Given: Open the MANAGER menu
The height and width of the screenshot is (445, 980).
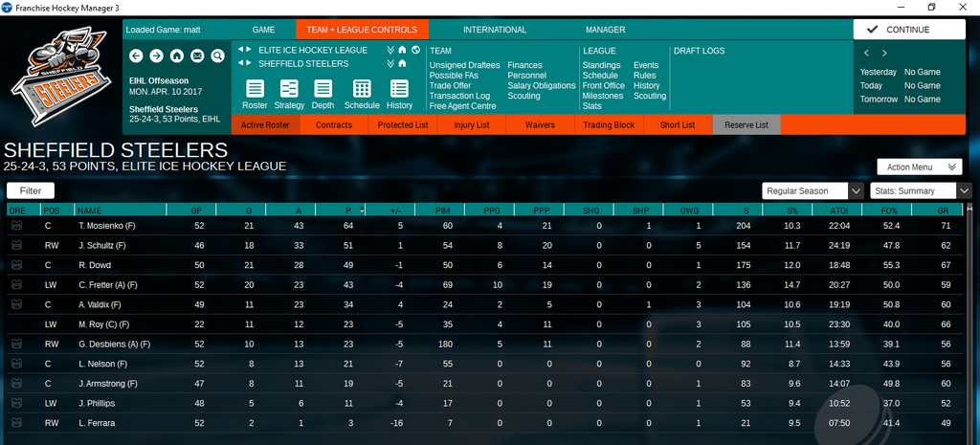Looking at the screenshot, I should click(x=605, y=30).
